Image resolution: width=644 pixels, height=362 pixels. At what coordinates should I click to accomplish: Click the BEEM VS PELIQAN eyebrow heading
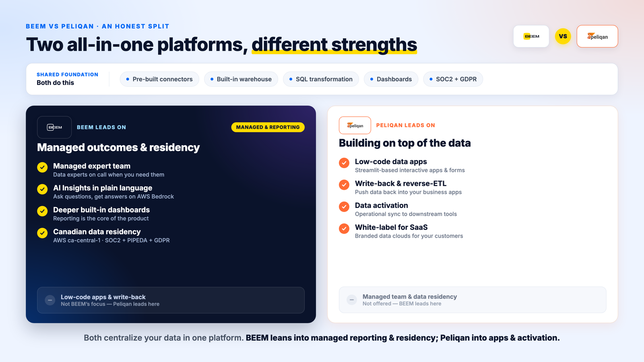97,26
